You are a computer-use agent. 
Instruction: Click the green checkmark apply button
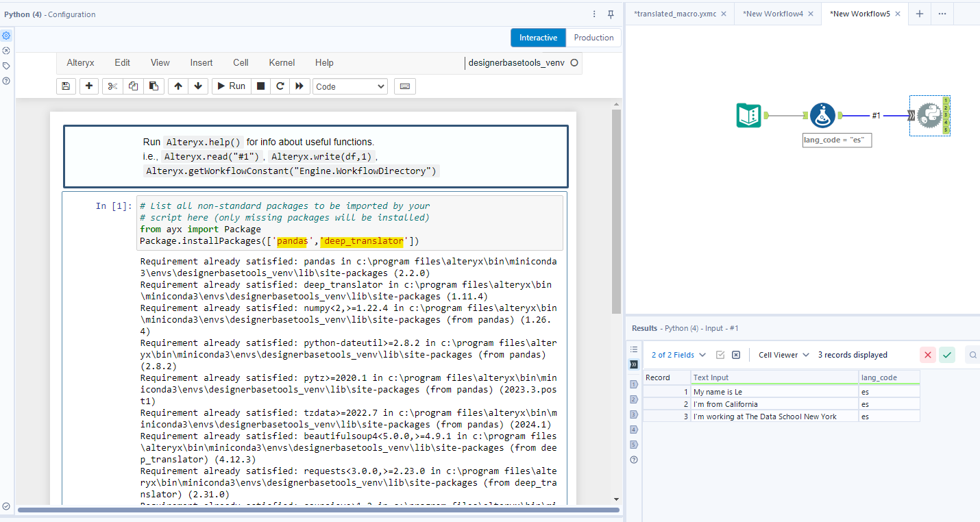[947, 355]
